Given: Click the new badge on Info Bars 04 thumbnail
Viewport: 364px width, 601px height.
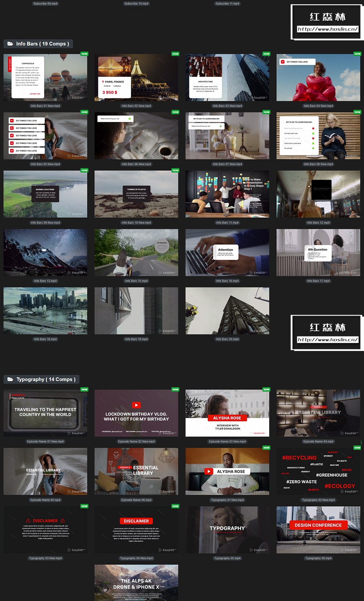Looking at the screenshot, I should (357, 54).
